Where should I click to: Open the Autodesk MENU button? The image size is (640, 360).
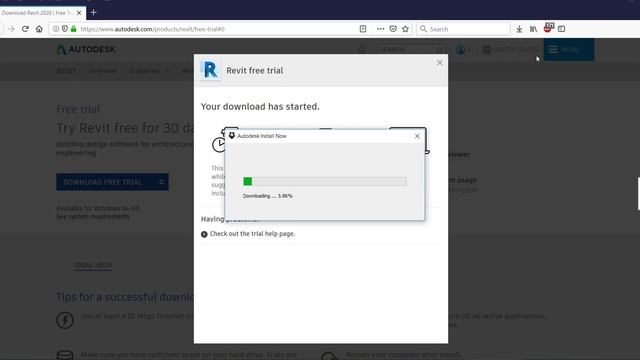[x=569, y=49]
